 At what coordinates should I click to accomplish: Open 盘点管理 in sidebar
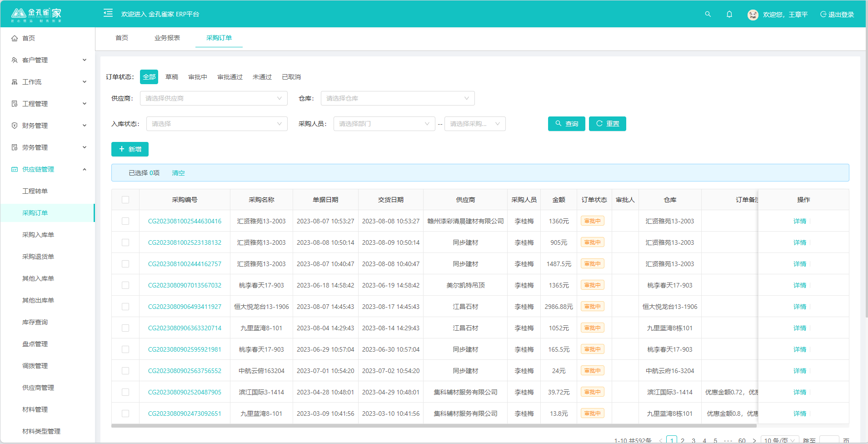tap(35, 344)
